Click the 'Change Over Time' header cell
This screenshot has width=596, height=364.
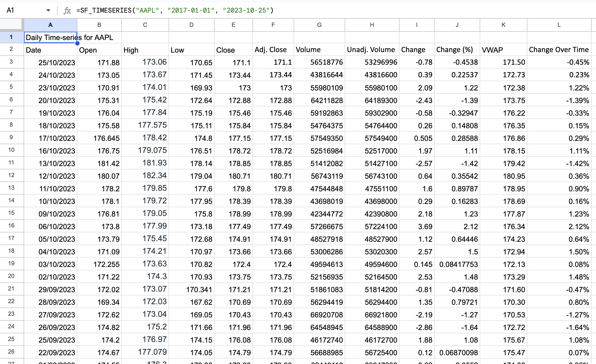click(559, 50)
